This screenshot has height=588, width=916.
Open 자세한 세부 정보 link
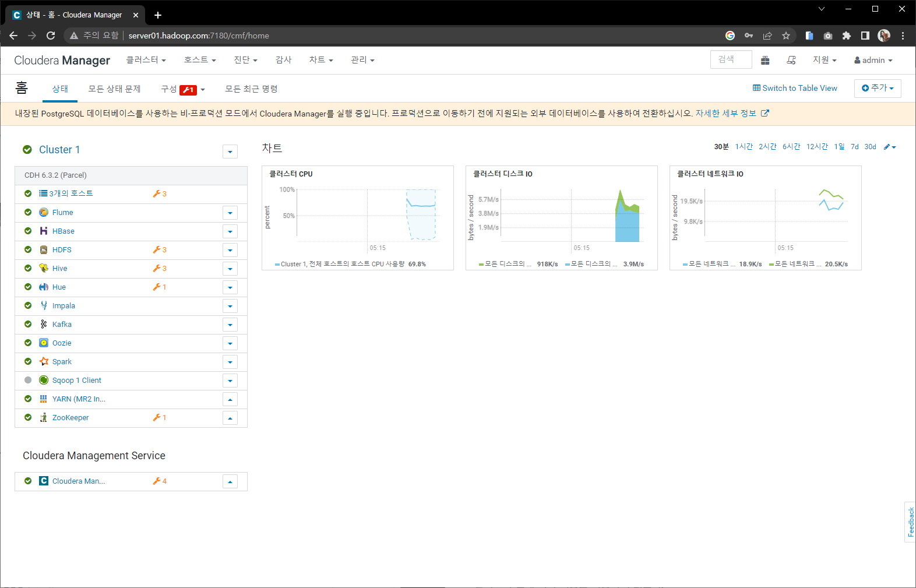click(x=732, y=114)
